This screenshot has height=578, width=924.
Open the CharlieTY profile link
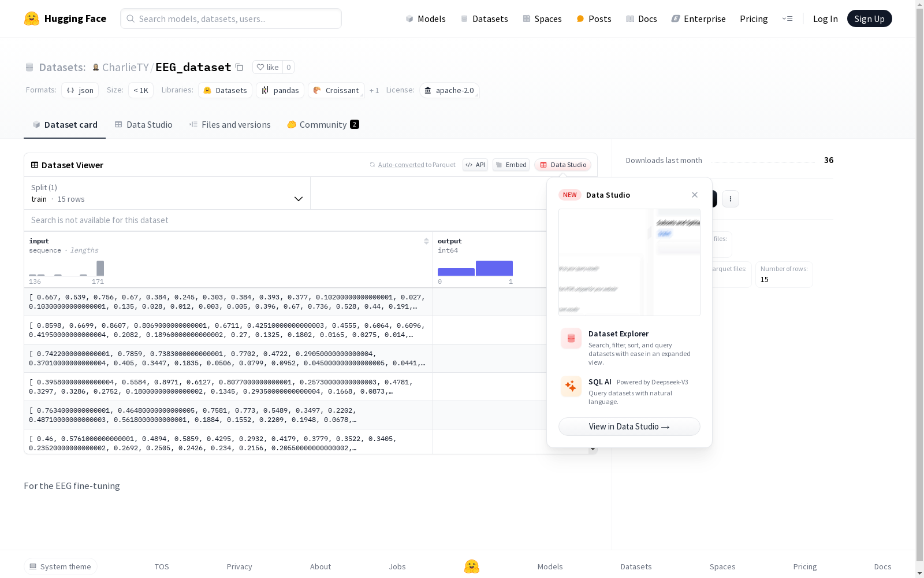(125, 67)
